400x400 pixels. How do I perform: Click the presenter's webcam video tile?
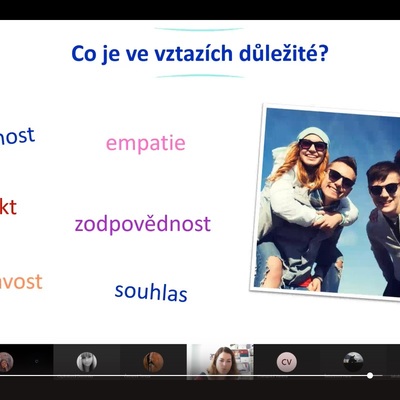220,362
